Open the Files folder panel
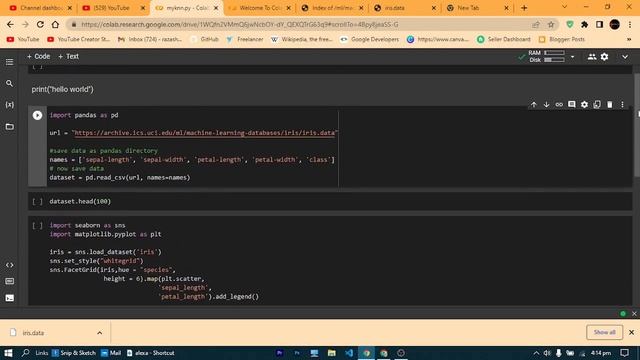640x360 pixels. [x=9, y=127]
